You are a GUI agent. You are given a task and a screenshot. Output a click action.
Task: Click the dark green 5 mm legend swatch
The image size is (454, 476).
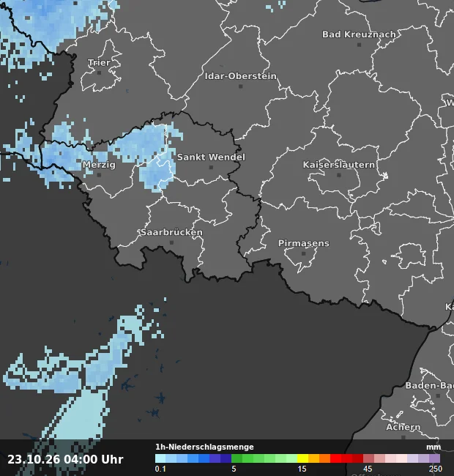(237, 458)
